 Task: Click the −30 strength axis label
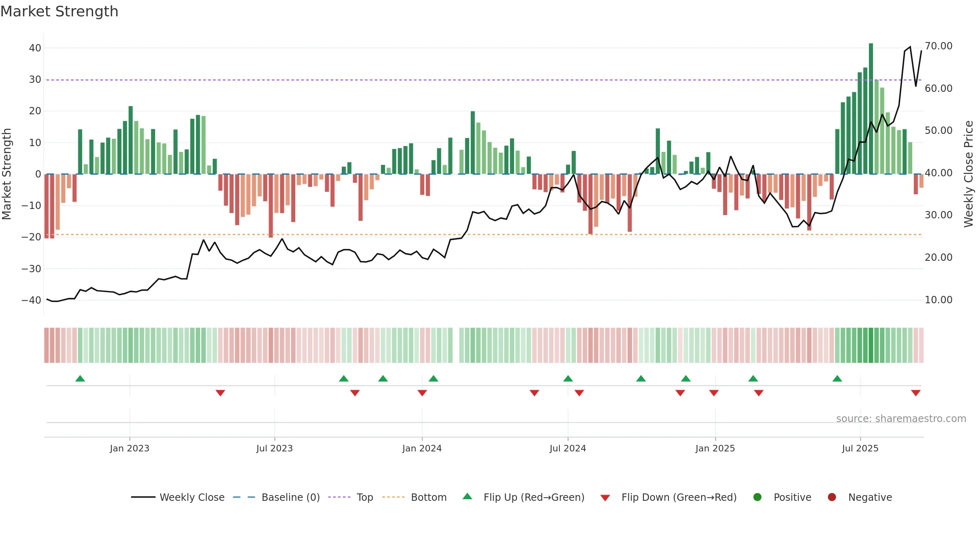click(x=31, y=269)
